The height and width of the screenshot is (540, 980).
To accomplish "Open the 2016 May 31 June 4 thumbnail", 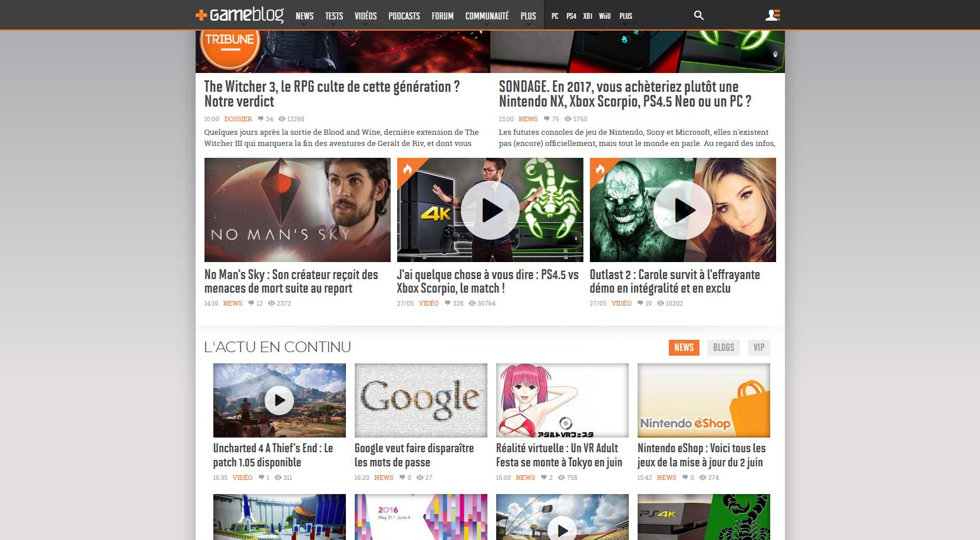I will click(421, 517).
